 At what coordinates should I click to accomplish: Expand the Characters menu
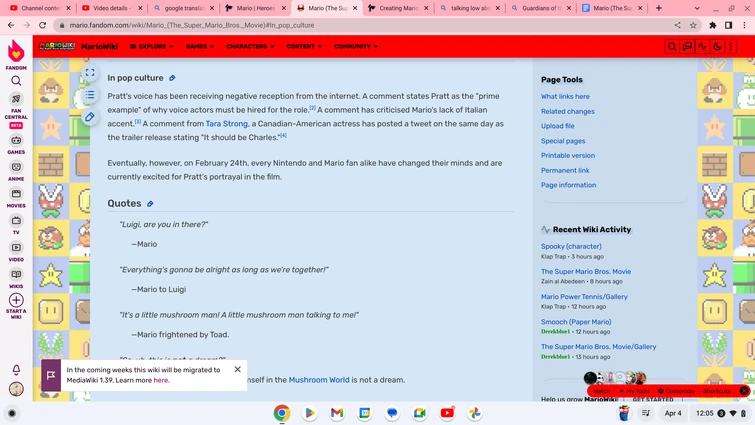(x=250, y=46)
